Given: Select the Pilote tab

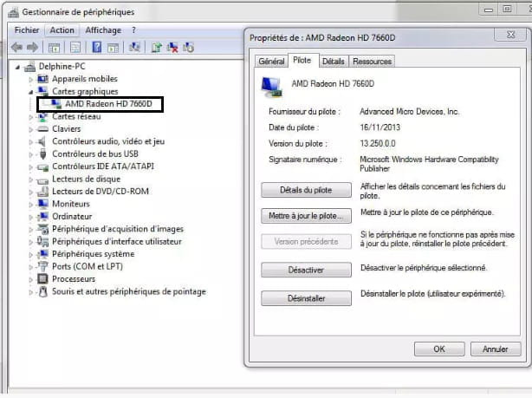Looking at the screenshot, I should pyautogui.click(x=302, y=61).
